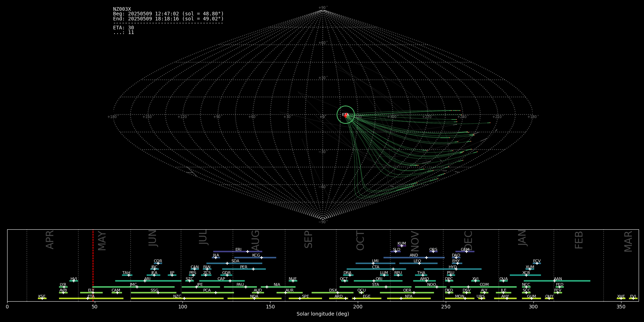Click the SSG shower label

(154, 290)
